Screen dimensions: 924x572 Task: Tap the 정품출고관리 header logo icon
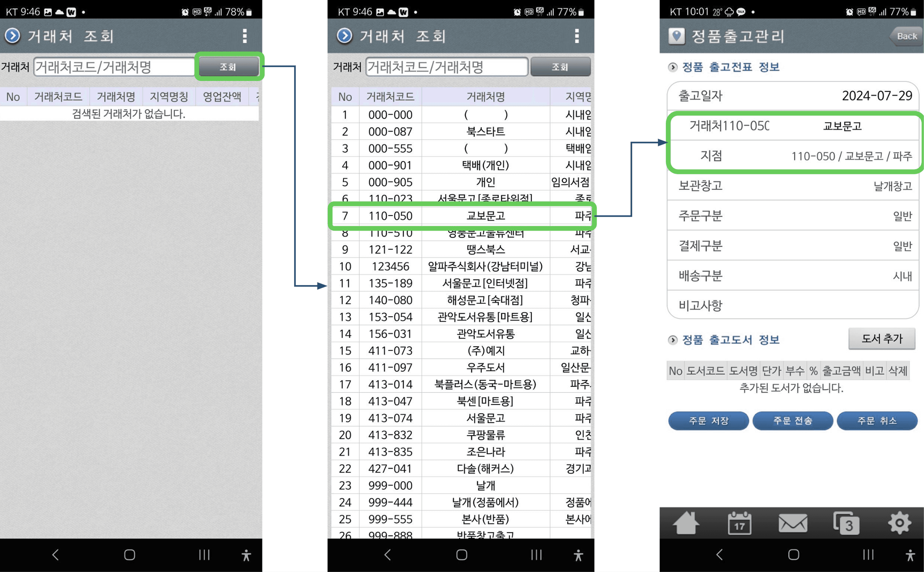pos(677,36)
